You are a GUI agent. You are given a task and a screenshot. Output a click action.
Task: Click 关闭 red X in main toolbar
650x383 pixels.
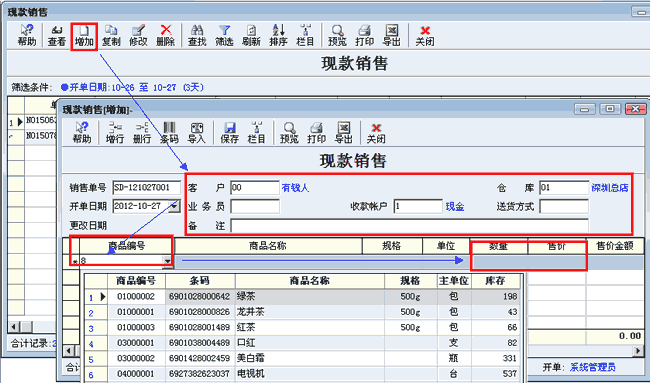pos(425,35)
